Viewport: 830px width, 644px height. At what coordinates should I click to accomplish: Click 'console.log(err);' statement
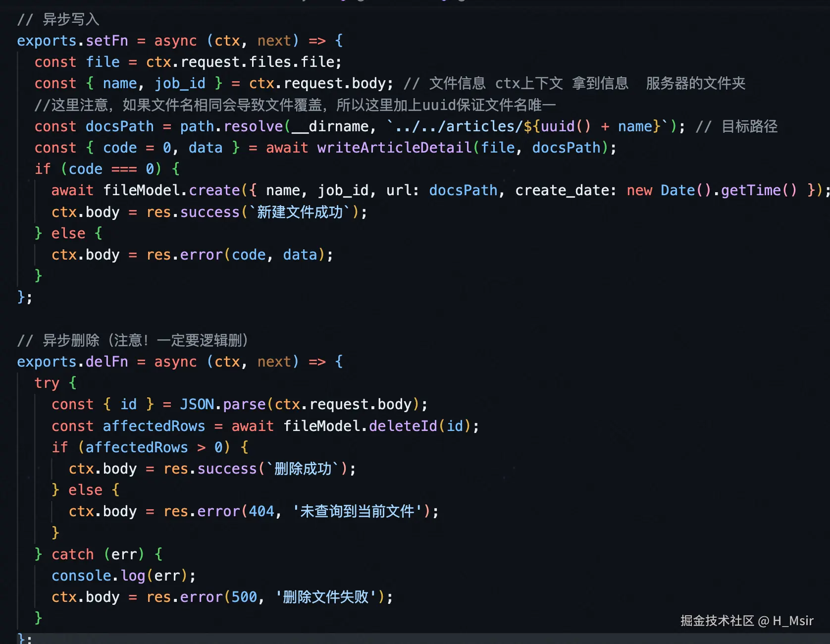(124, 576)
